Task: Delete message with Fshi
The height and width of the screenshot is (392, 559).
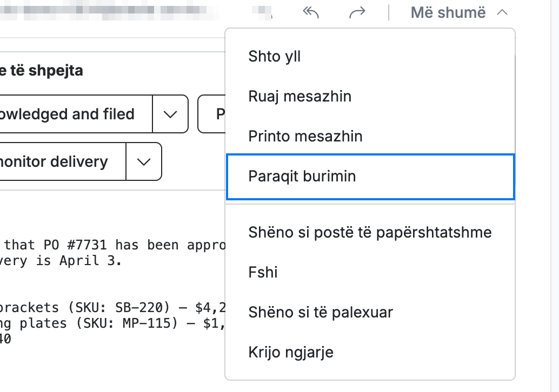Action: 370,272
